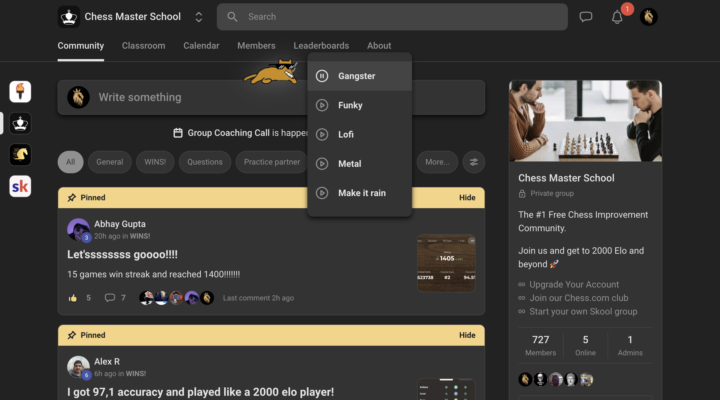Hide the Abhay Gupta pinned post

pos(467,197)
